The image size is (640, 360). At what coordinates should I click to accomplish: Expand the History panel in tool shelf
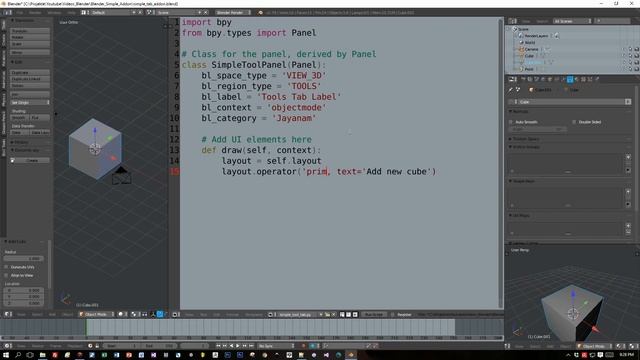(x=20, y=142)
